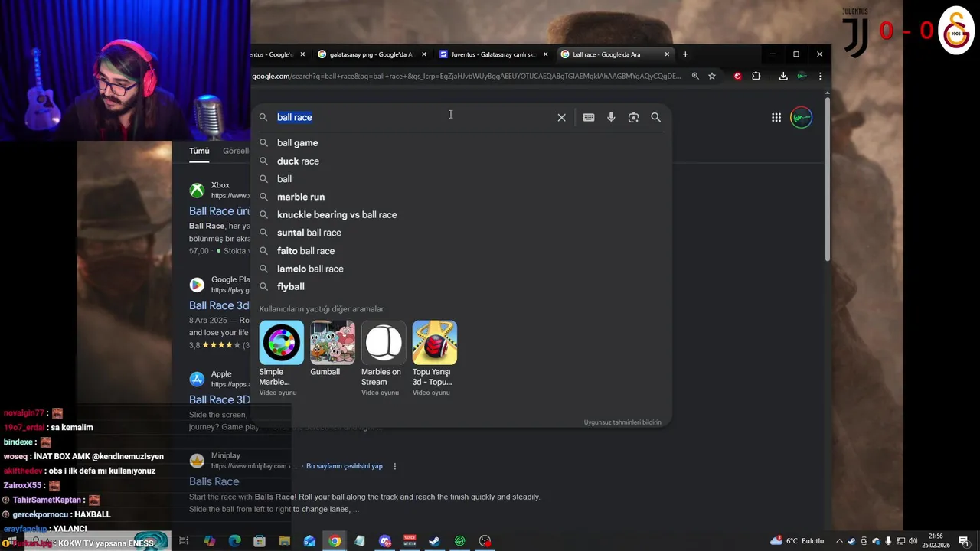Screen dimensions: 980x551
Task: Click the address bar URL
Action: (x=466, y=76)
